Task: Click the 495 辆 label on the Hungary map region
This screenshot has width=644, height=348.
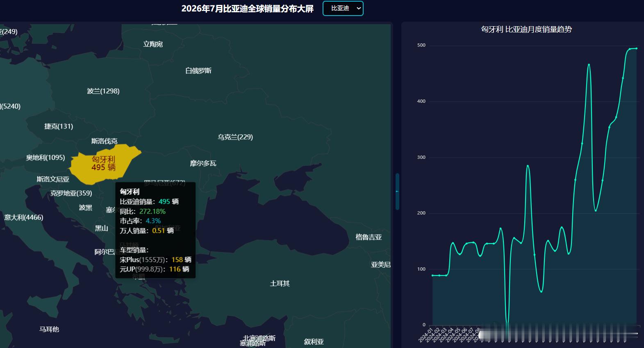Action: (103, 167)
